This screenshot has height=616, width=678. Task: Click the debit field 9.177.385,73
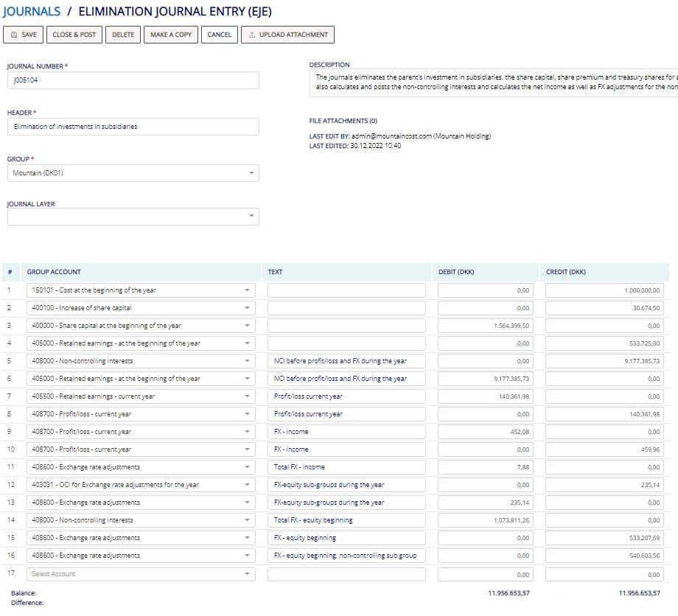486,379
